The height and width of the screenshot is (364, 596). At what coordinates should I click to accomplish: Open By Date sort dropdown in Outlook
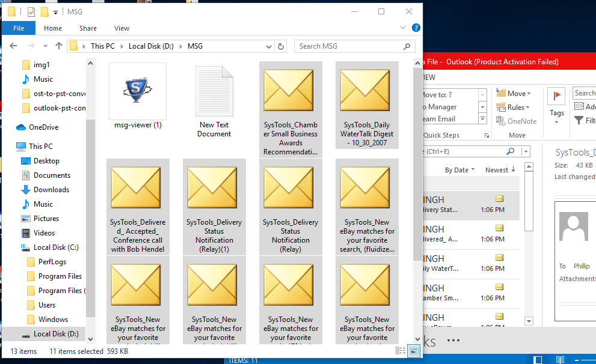point(459,169)
